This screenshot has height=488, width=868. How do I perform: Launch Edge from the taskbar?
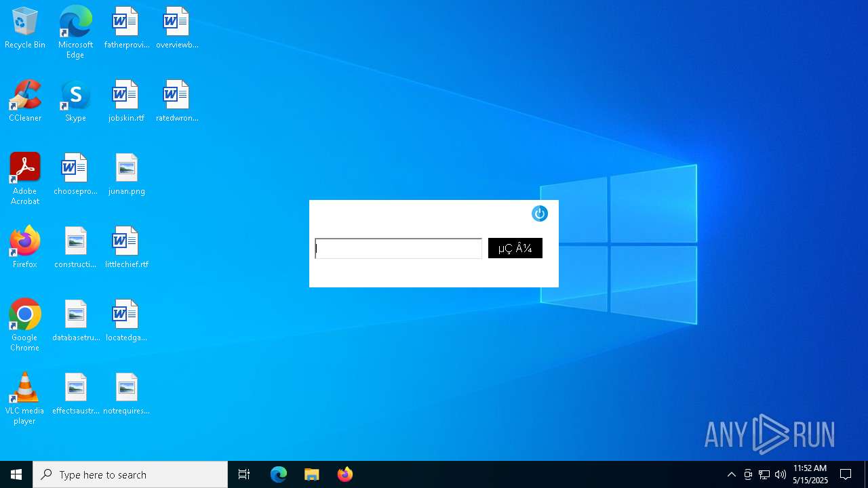279,474
